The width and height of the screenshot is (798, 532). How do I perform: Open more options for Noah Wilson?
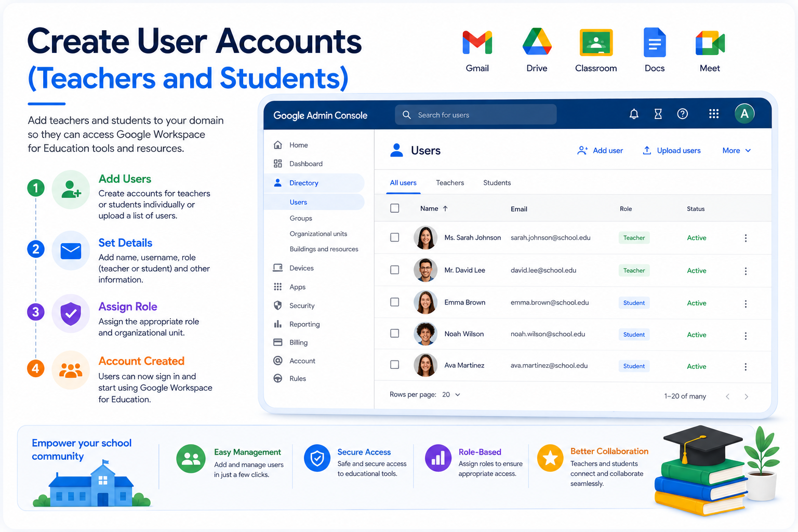tap(746, 336)
